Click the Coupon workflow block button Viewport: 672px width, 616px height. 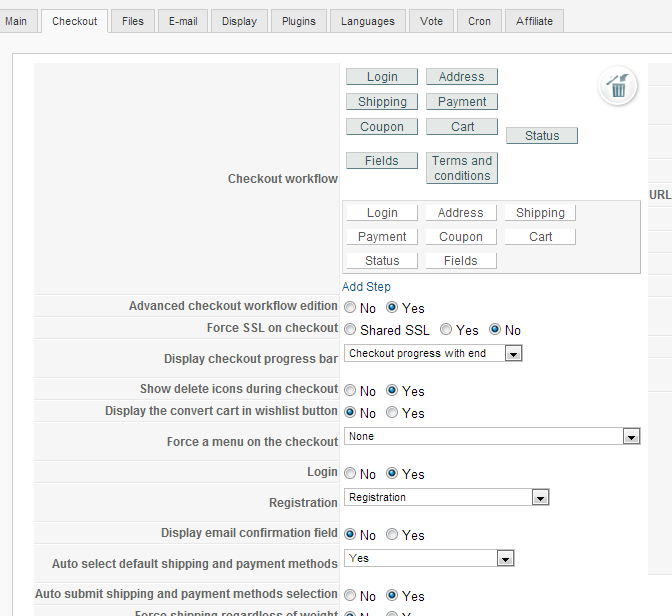(382, 127)
